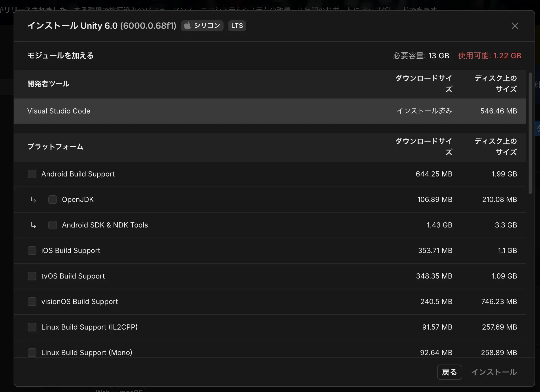Screen dimensions: 540x392
Task: Click the 開発者ツール section header
Action: 48,84
